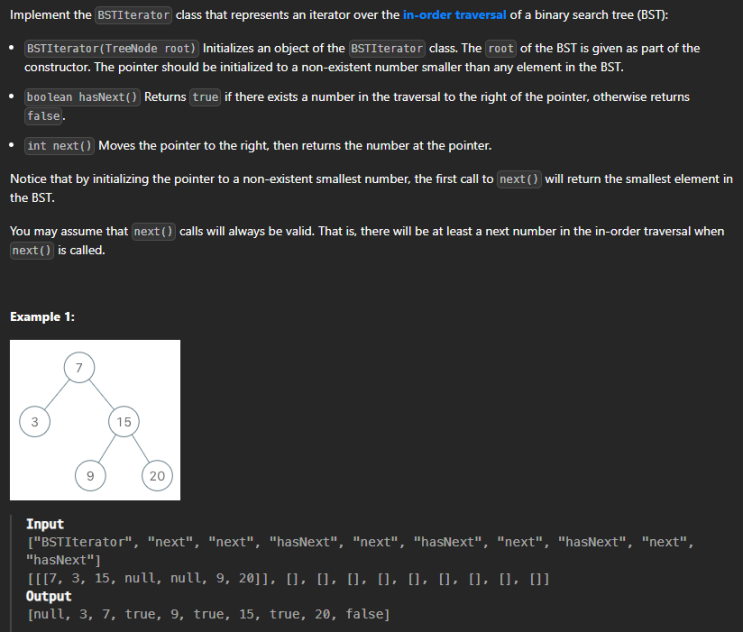The width and height of the screenshot is (743, 632).
Task: Click tree node 15
Action: [124, 421]
